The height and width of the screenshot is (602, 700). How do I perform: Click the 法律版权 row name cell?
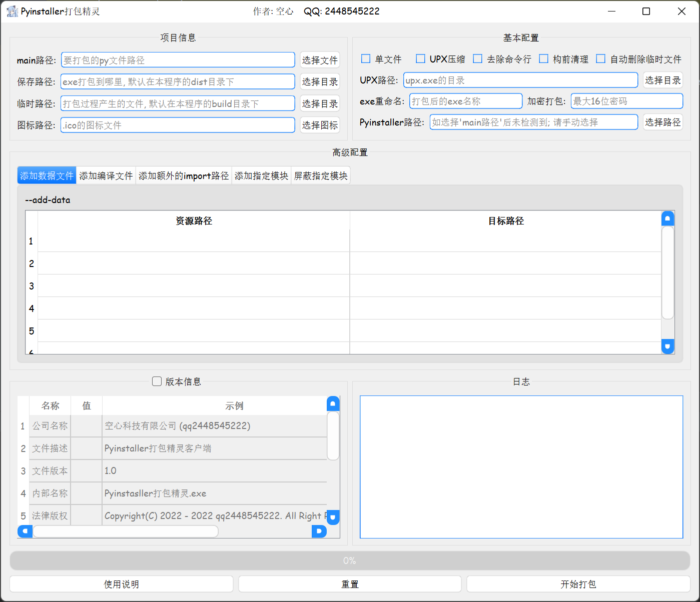tap(50, 515)
